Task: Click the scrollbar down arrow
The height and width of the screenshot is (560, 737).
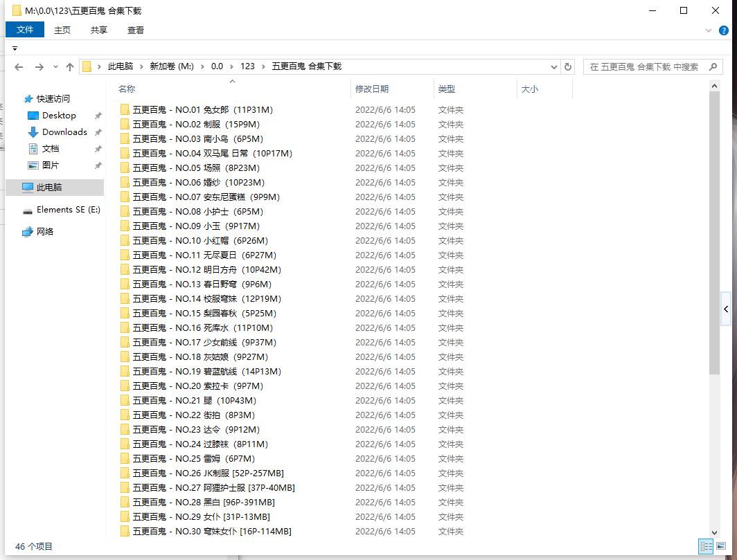Action: (714, 532)
